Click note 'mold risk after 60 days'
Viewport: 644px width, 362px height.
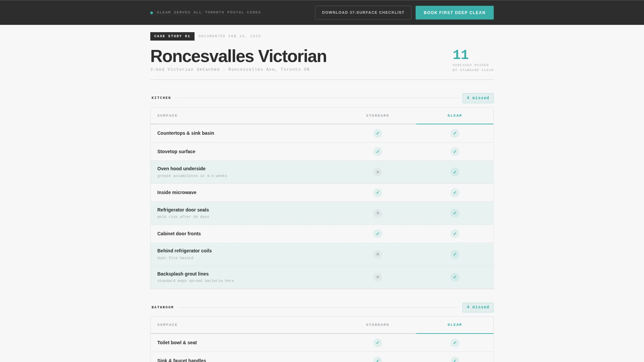tap(183, 217)
